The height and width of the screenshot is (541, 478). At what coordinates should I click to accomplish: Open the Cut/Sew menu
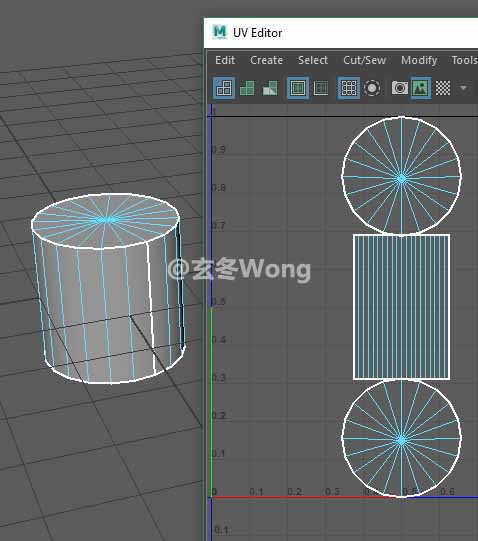tap(364, 60)
